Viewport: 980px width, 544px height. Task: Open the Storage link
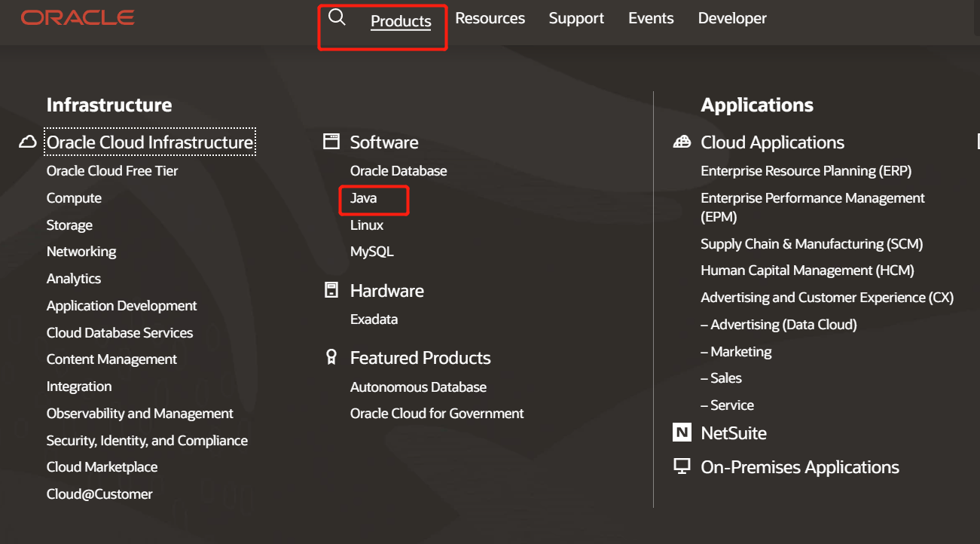pos(69,225)
